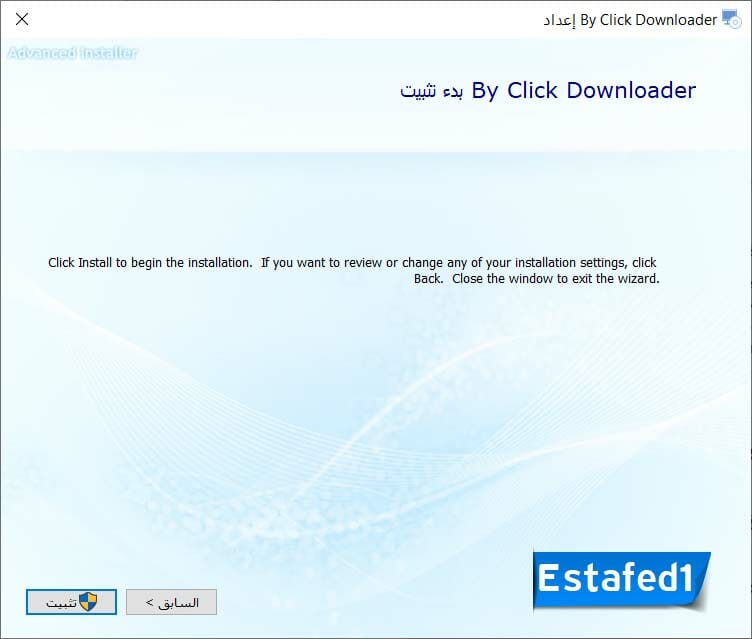The image size is (752, 639).
Task: Click the window title 'إعداد By Click Downloader'
Action: [x=630, y=20]
